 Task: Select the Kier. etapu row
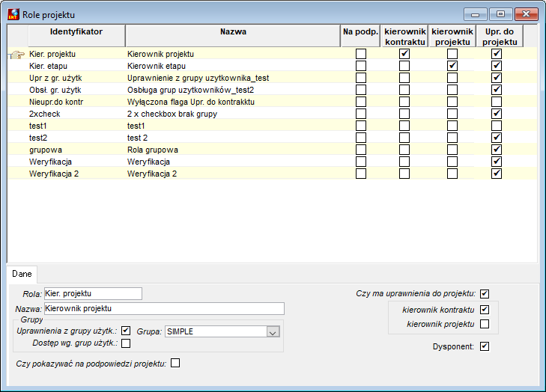coord(273,66)
